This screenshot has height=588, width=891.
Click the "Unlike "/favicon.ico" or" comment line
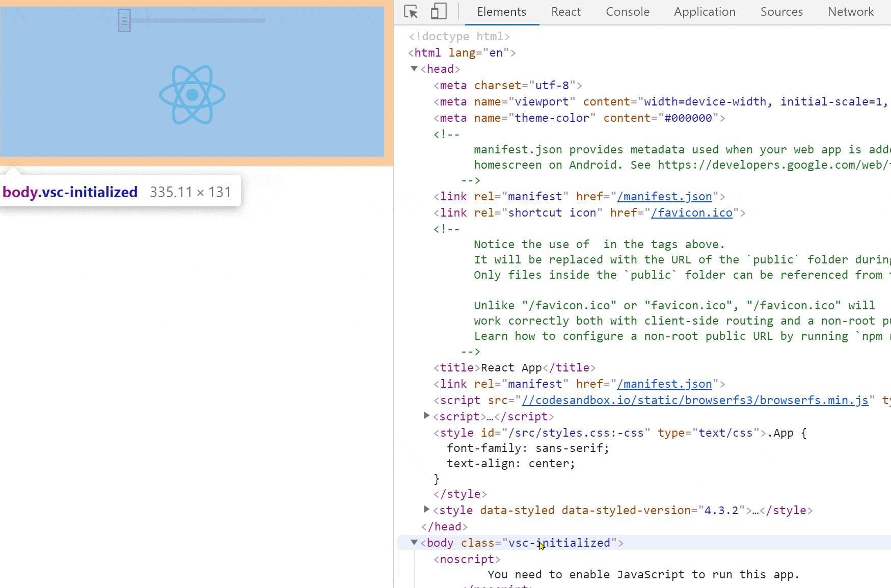tap(674, 306)
